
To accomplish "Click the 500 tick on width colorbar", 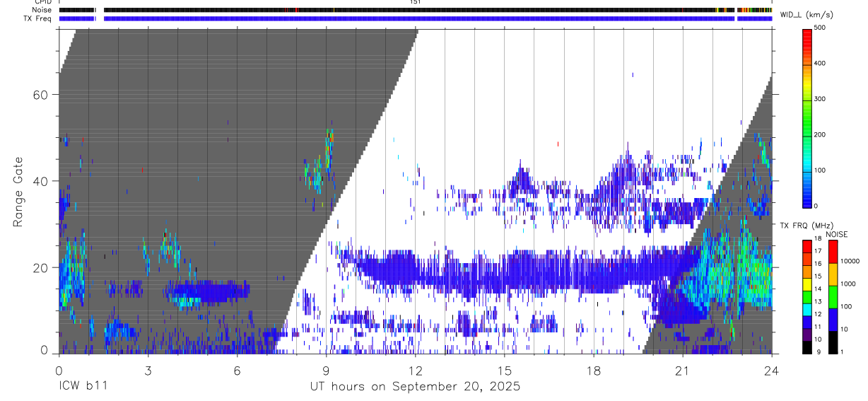I will coord(820,28).
